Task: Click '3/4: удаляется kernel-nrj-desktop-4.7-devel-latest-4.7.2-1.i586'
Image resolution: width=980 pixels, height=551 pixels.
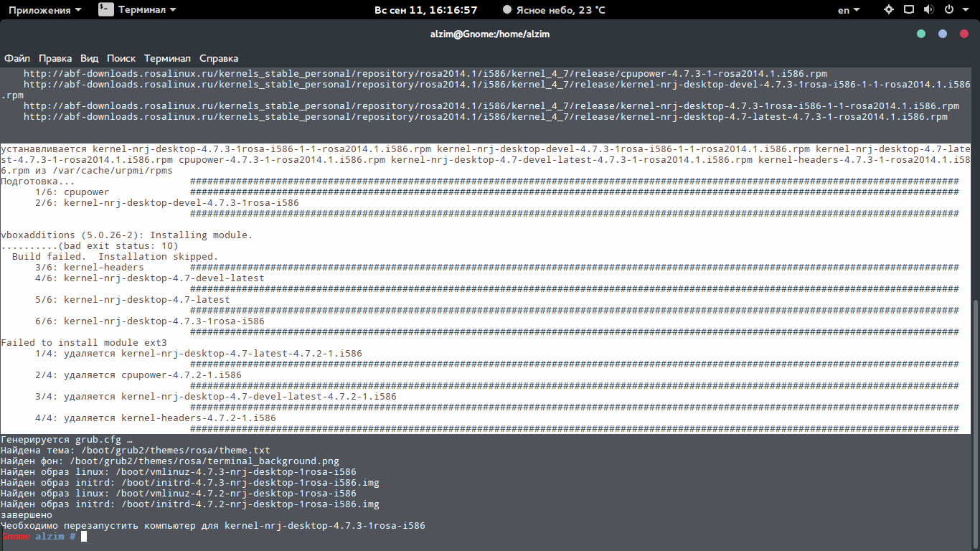Action: coord(216,397)
